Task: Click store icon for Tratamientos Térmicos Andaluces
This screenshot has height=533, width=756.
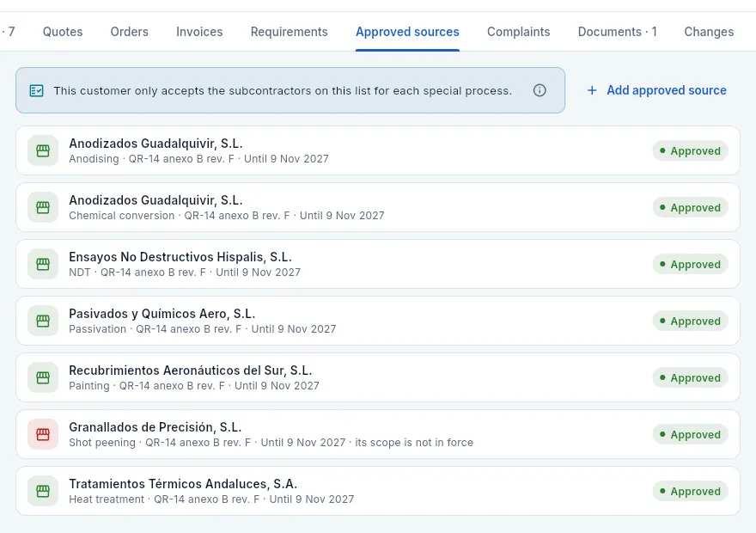Action: [x=43, y=491]
